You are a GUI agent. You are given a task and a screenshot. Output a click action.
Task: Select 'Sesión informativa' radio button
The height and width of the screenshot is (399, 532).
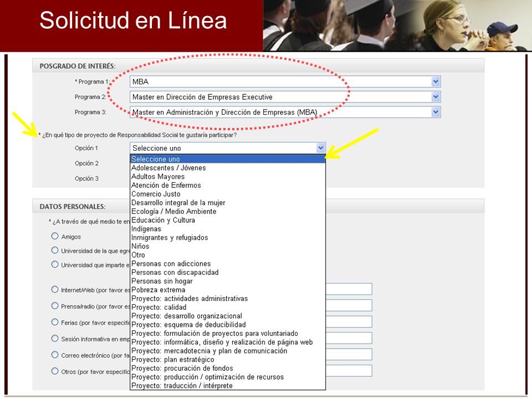pyautogui.click(x=55, y=338)
